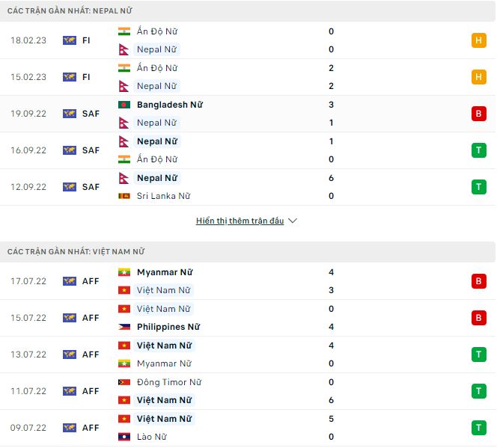Click the Philippines flag icon
The image size is (500, 448).
tap(124, 327)
